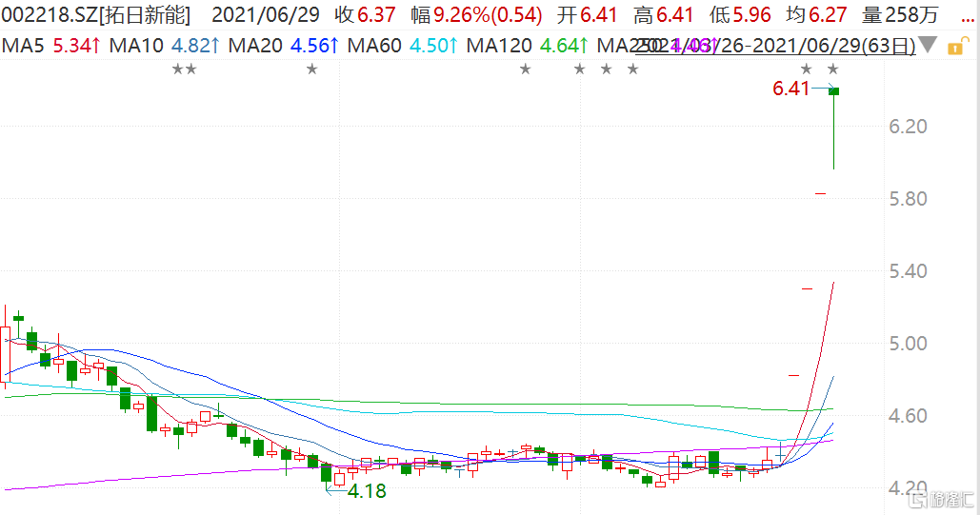Select the change value 幅9.26%(0.54)
This screenshot has width=980, height=515.
[x=477, y=14]
